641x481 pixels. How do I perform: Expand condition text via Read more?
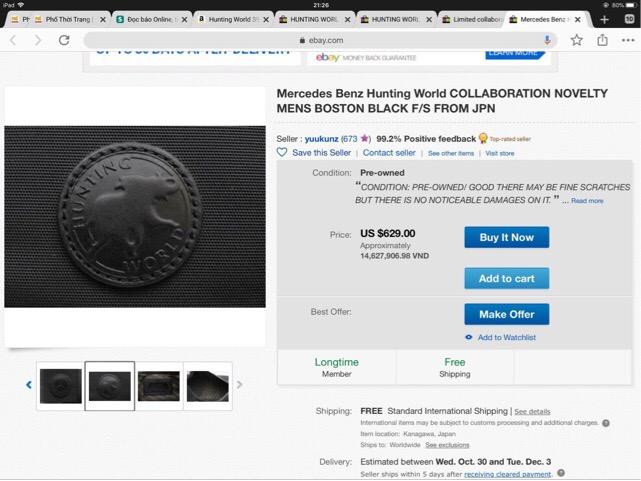tap(587, 201)
